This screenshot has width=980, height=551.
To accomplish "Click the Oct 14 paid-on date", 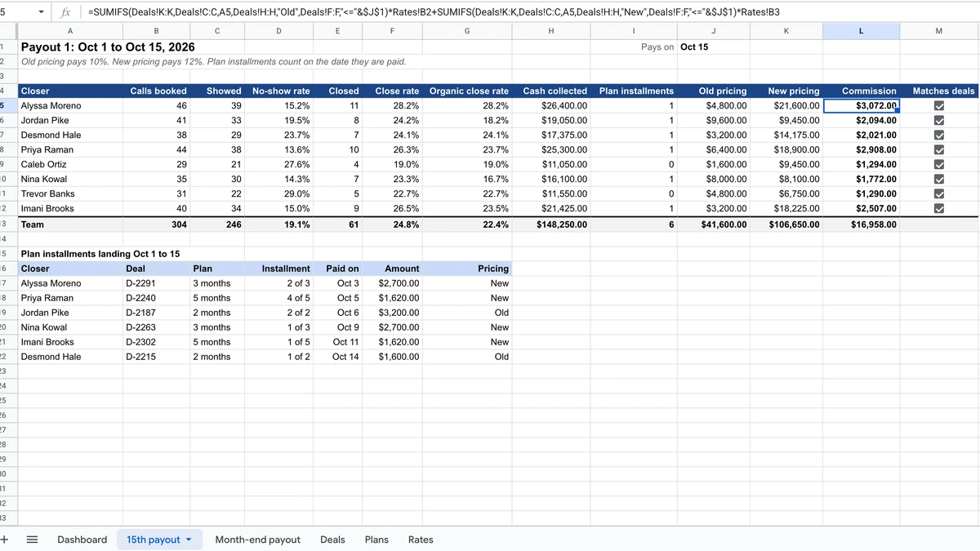I will [338, 357].
